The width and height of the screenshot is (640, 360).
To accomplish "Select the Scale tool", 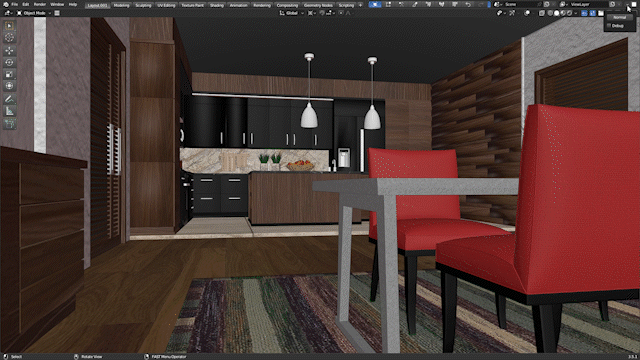I will (9, 74).
